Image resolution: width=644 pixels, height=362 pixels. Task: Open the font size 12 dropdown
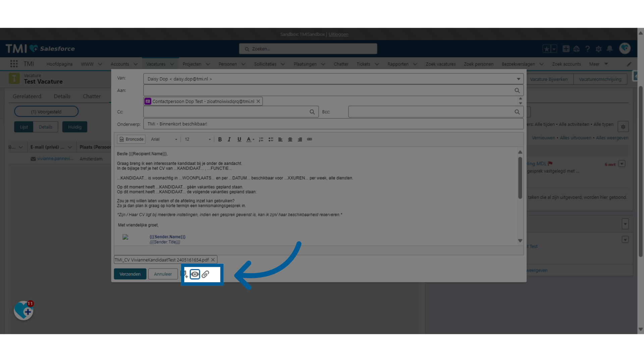[198, 139]
